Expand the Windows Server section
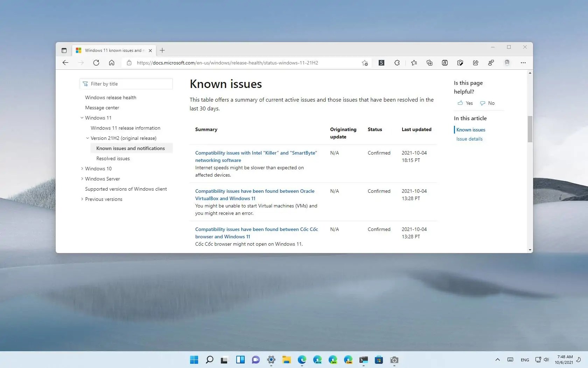The width and height of the screenshot is (588, 368). (82, 179)
